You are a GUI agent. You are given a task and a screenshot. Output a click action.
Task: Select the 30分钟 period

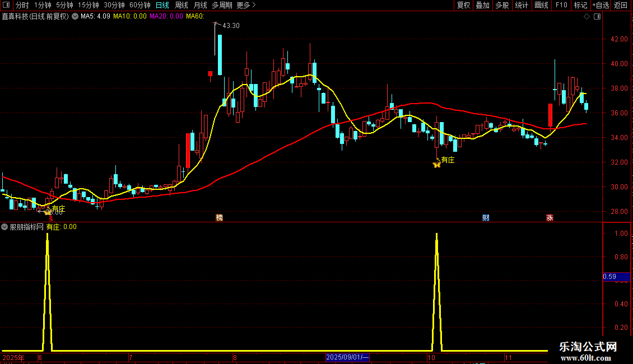(114, 5)
